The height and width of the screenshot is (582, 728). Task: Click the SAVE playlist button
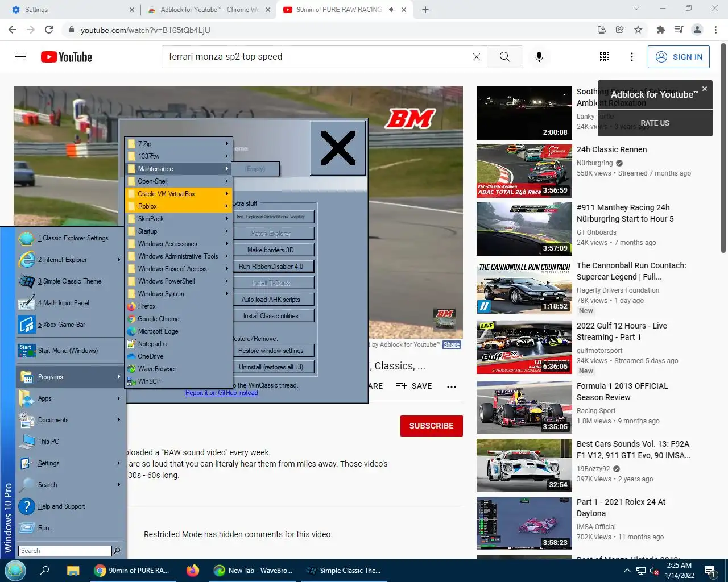click(x=414, y=386)
